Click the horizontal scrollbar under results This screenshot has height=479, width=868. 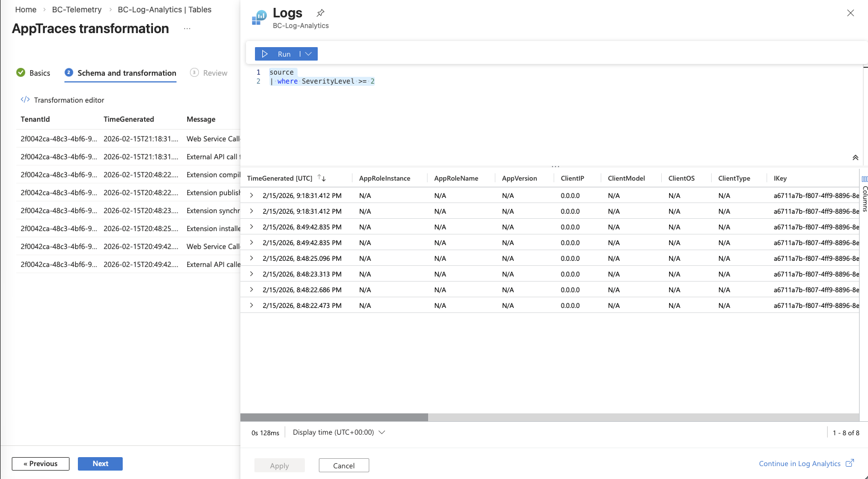pos(334,417)
